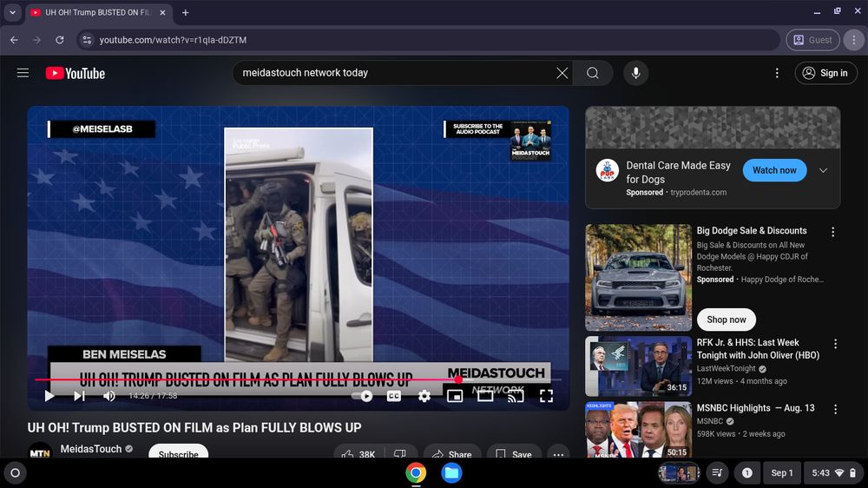Clear the search box text
The width and height of the screenshot is (868, 488).
click(562, 73)
